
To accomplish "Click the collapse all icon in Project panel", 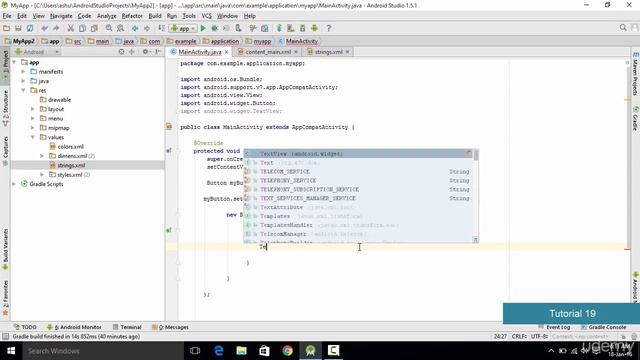I will (x=131, y=52).
